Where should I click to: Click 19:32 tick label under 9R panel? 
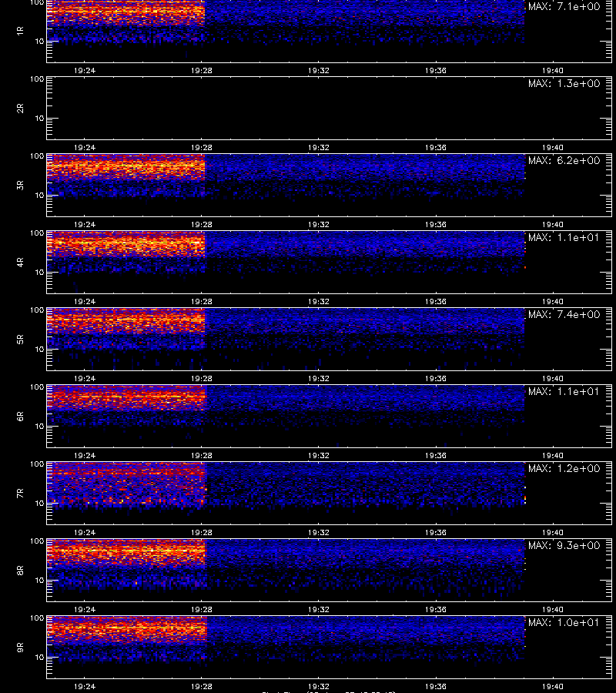coord(319,686)
